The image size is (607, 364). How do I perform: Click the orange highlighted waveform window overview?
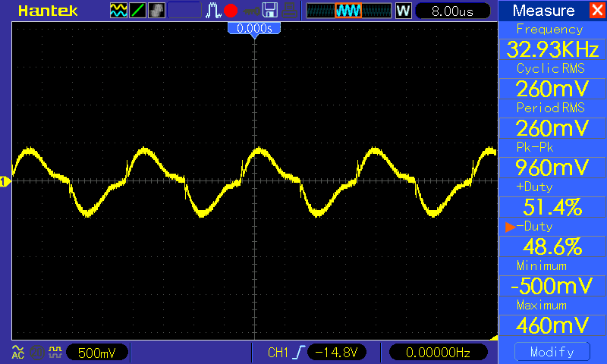click(x=348, y=11)
